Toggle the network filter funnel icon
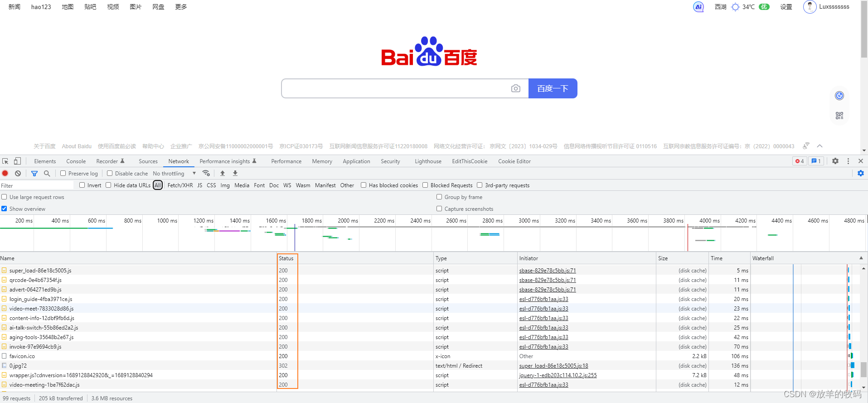This screenshot has width=868, height=403. pyautogui.click(x=34, y=173)
